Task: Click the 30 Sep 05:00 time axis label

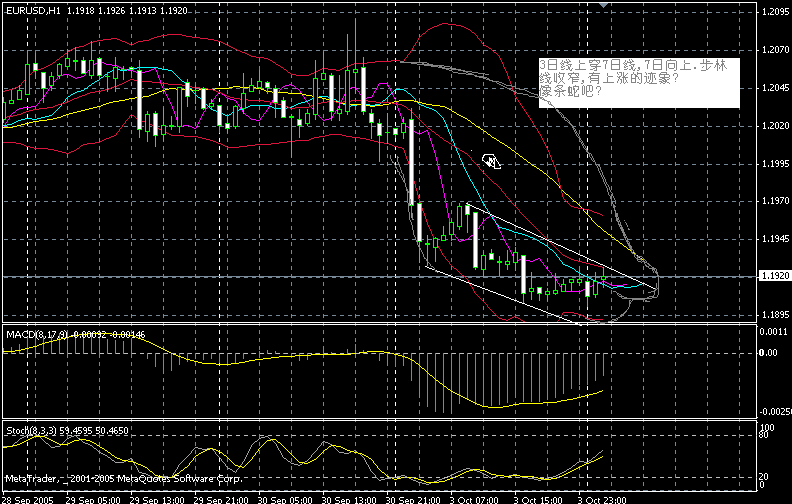Action: click(x=285, y=499)
